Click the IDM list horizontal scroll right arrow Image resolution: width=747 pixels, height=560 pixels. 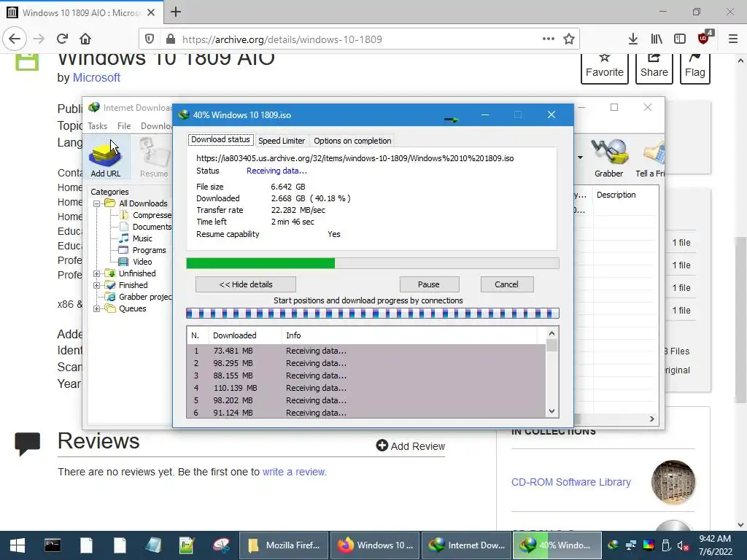point(651,419)
